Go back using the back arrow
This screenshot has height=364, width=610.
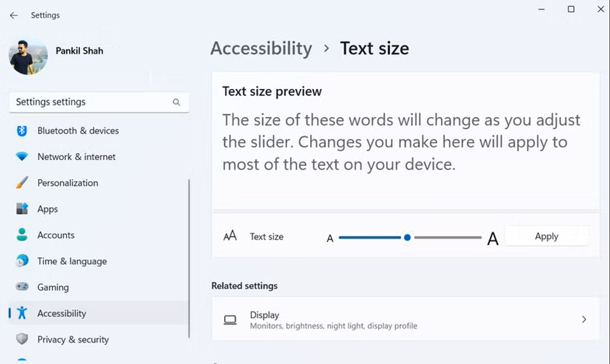(13, 15)
